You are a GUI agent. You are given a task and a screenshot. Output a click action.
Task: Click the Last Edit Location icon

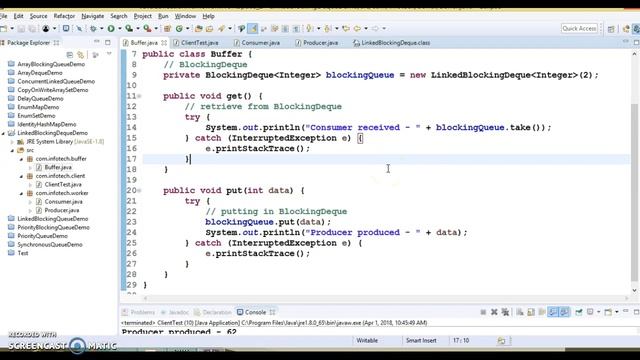[x=346, y=29]
